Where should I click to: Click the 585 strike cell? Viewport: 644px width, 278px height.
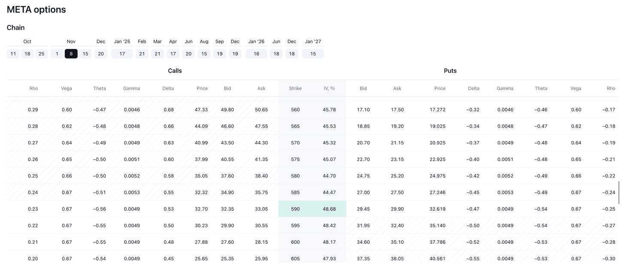click(295, 192)
